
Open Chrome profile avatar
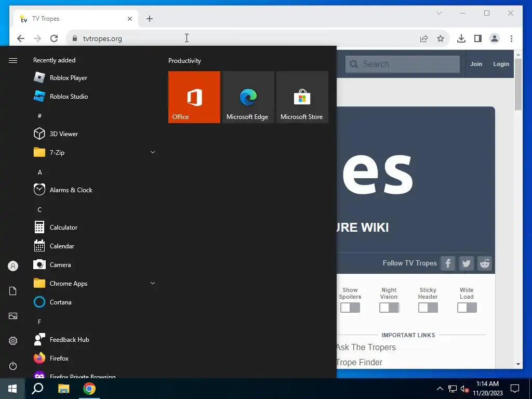[x=495, y=38]
